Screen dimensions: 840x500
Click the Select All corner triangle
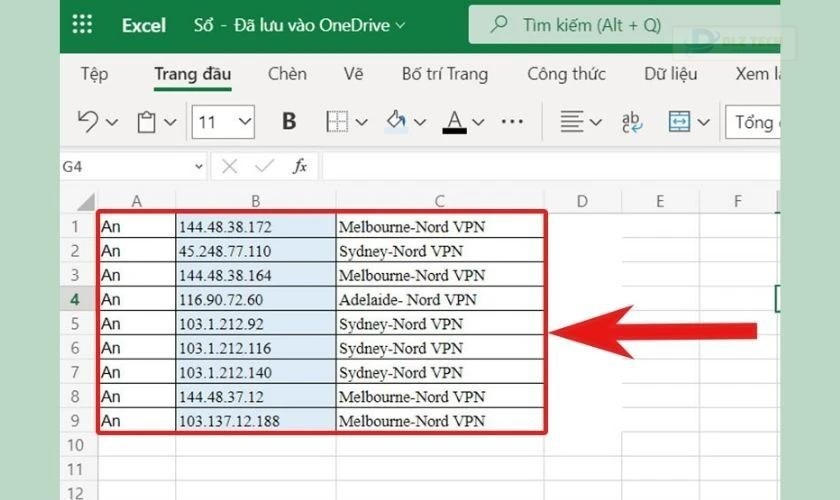[x=86, y=202]
